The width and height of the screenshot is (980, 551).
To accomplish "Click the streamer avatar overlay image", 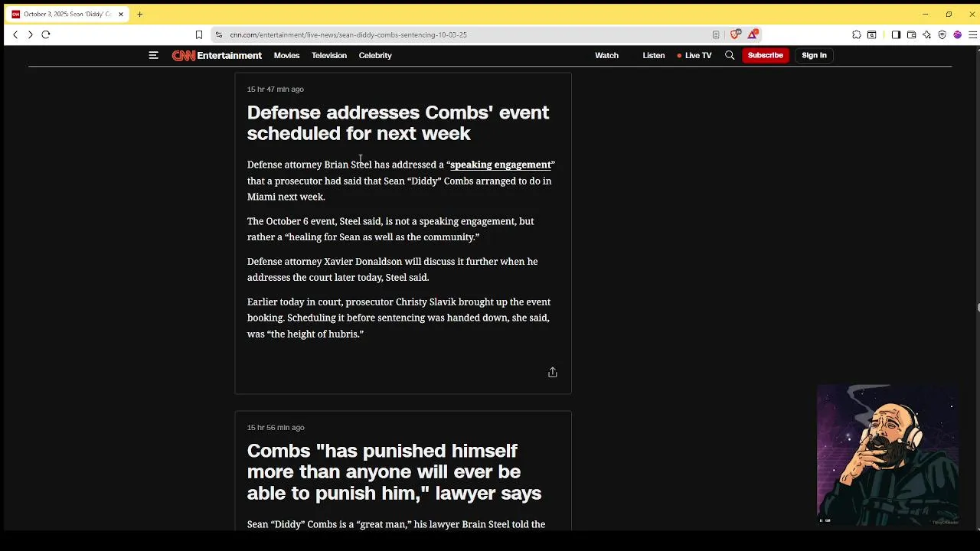I will [x=888, y=455].
